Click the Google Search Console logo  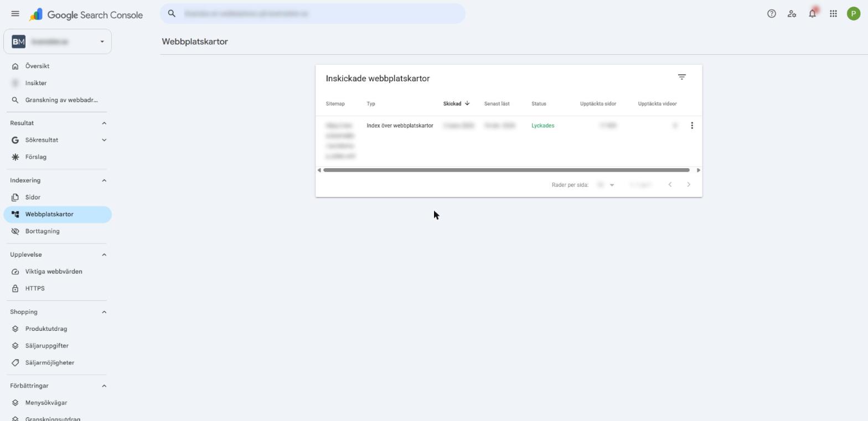pyautogui.click(x=86, y=15)
